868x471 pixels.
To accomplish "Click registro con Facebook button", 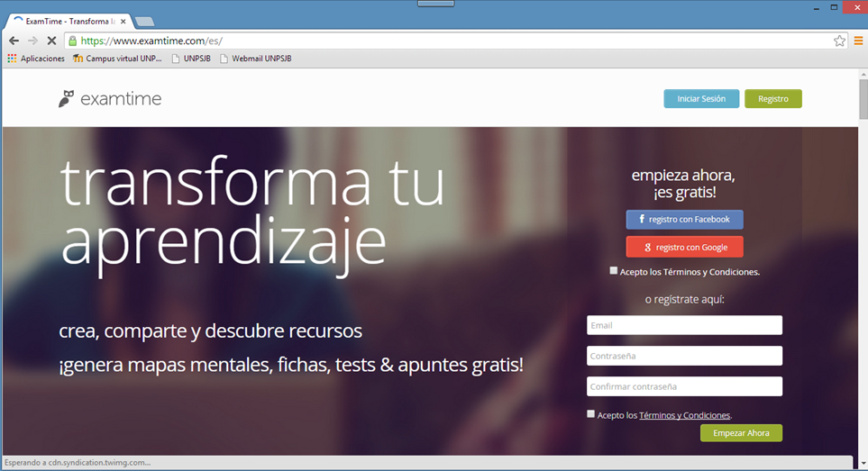I will click(x=684, y=220).
